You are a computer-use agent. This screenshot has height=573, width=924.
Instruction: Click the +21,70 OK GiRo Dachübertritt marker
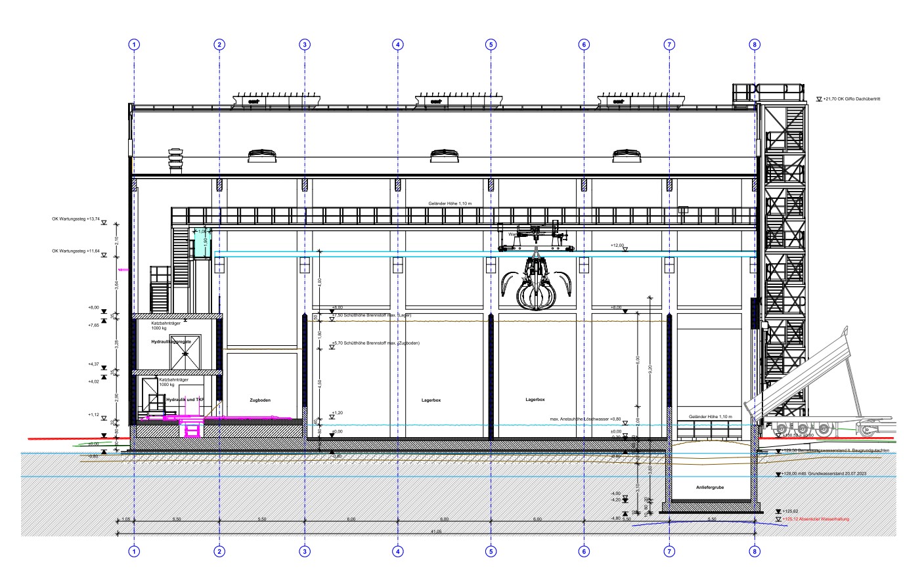850,99
